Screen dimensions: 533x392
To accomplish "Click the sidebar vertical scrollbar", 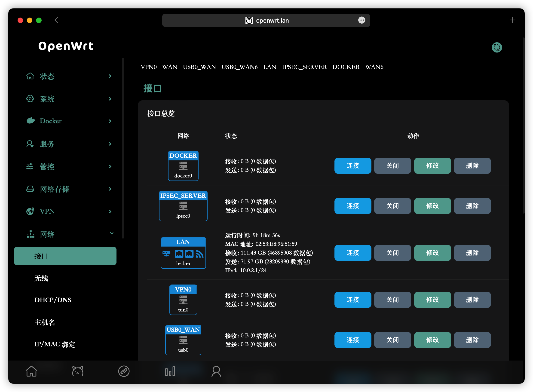I will point(123,148).
